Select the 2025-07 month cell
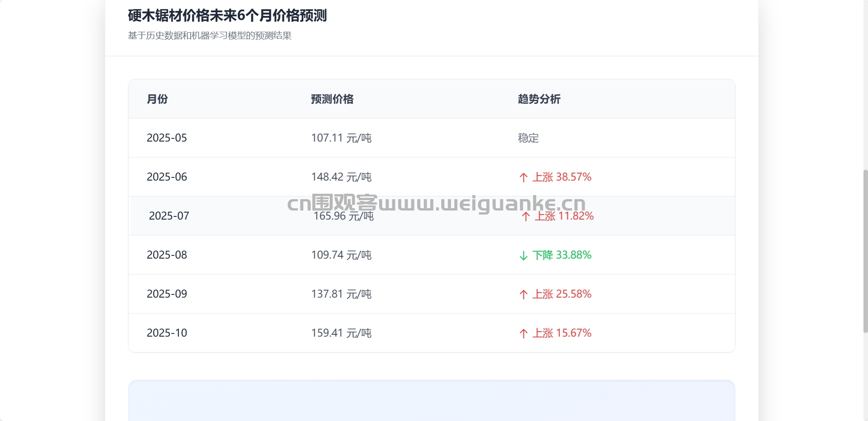The height and width of the screenshot is (421, 868). pos(169,216)
